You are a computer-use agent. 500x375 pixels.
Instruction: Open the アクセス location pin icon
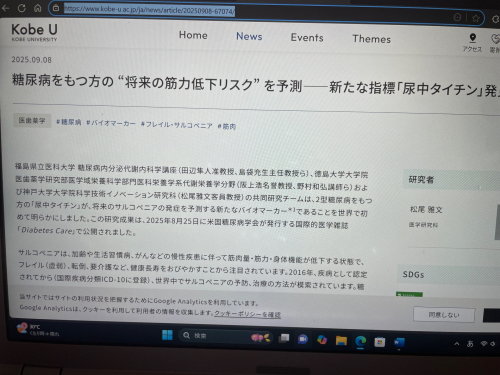tap(472, 38)
